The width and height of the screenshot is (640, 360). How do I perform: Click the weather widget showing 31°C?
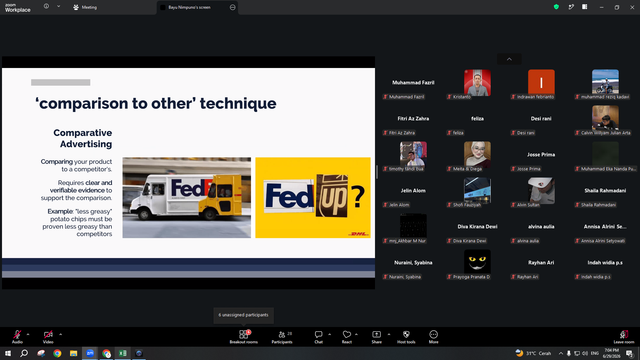click(533, 353)
